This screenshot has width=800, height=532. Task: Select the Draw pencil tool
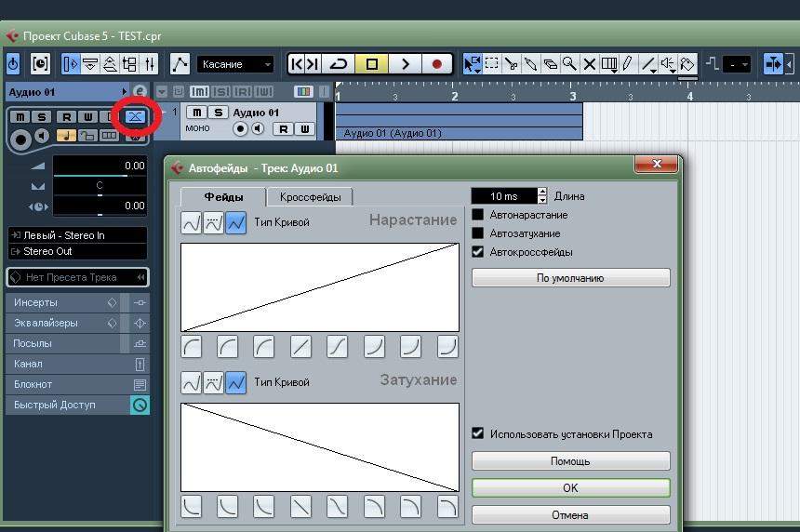628,64
